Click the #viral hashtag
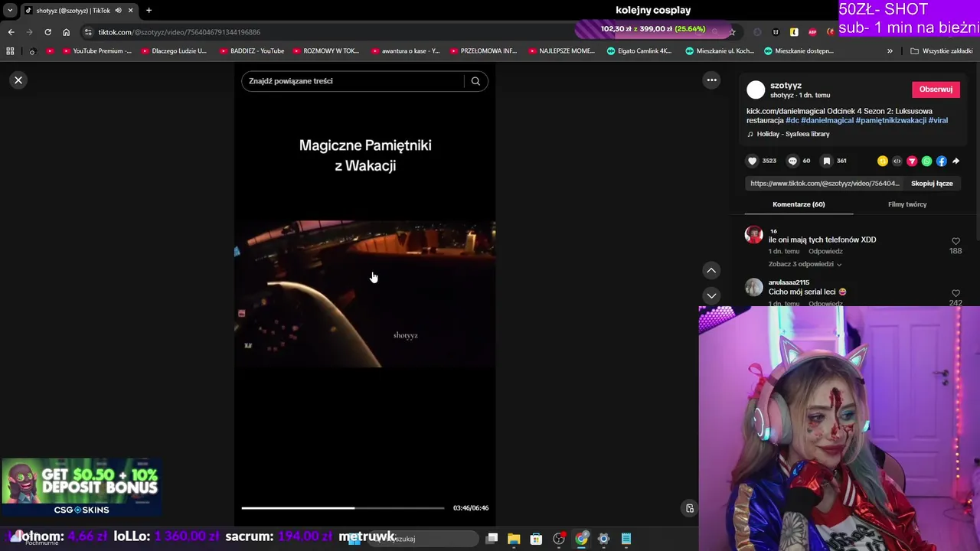The height and width of the screenshot is (551, 980). coord(938,120)
